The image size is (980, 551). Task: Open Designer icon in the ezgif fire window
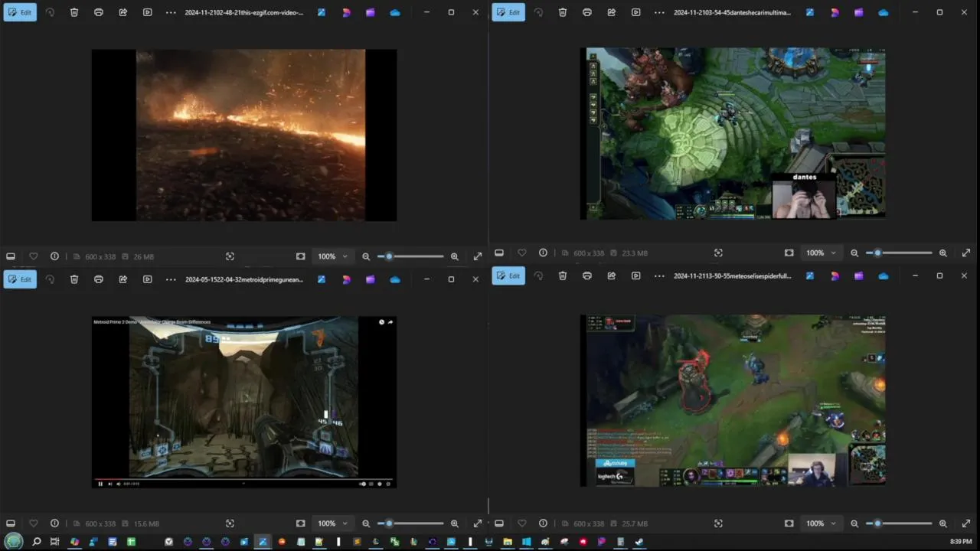coord(346,12)
